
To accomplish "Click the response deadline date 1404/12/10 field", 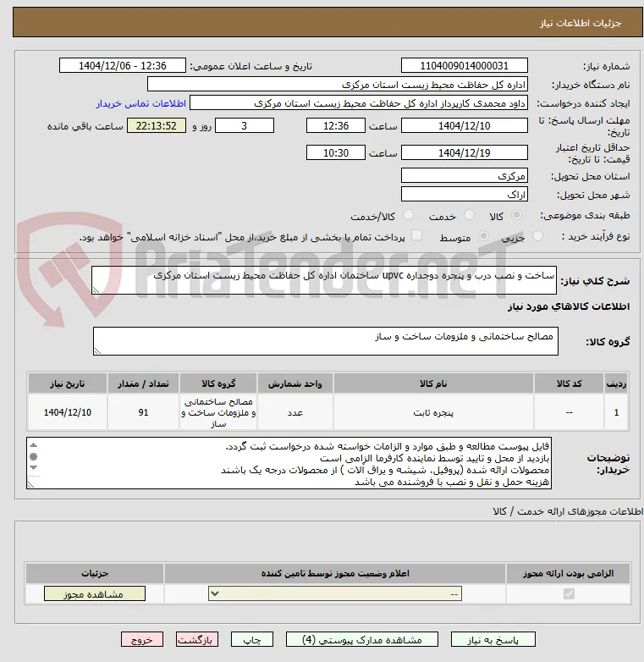I will tap(465, 126).
